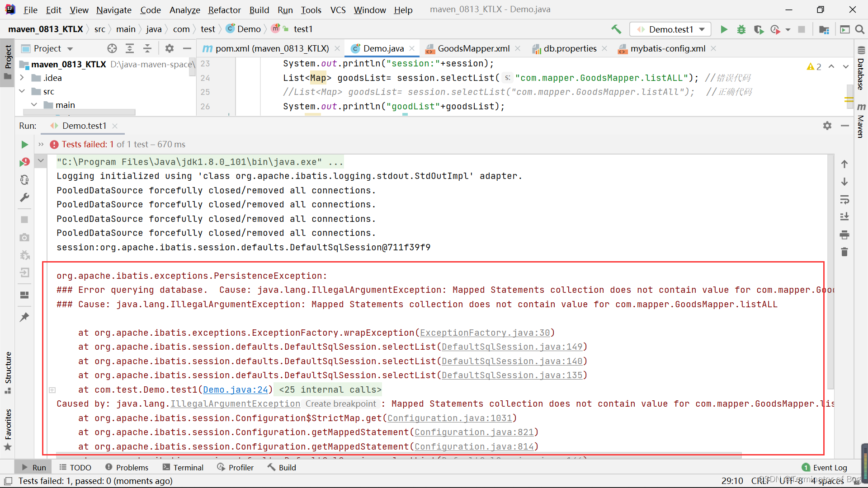Rerun failed tests icon in Run panel
This screenshot has height=488, width=868.
[24, 162]
